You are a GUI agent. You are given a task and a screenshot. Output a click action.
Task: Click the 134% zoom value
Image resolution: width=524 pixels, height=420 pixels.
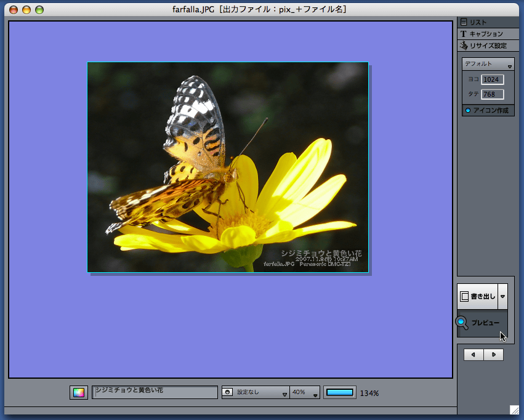click(x=369, y=394)
